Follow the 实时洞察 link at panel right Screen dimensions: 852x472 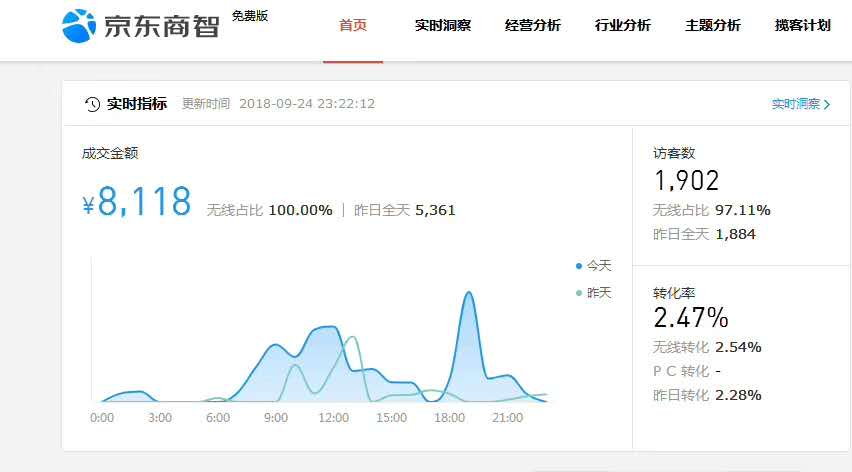coord(795,104)
